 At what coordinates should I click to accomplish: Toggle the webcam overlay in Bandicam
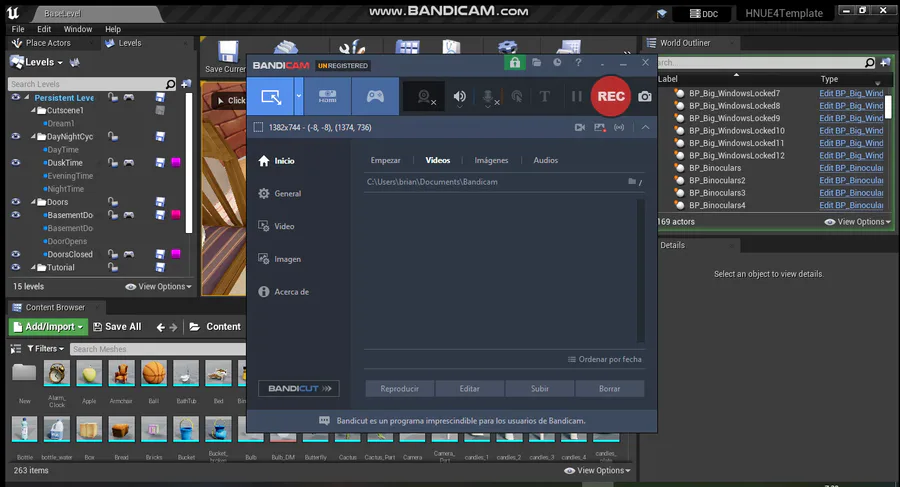(425, 96)
